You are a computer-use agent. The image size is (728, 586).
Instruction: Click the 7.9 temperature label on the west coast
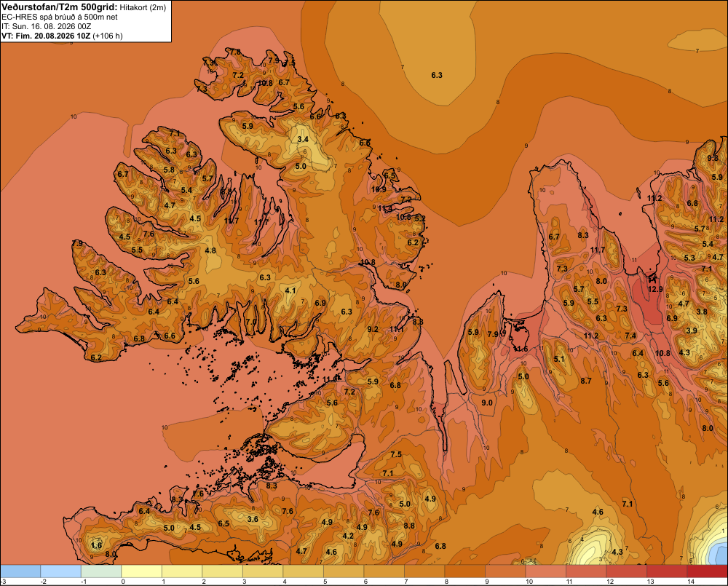tap(78, 243)
